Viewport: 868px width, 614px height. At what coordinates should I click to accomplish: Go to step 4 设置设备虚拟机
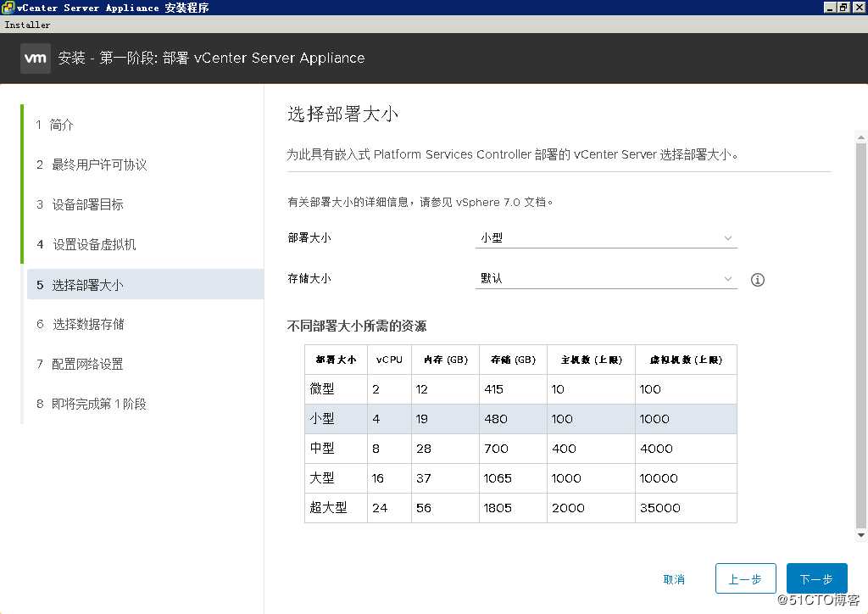pyautogui.click(x=86, y=244)
